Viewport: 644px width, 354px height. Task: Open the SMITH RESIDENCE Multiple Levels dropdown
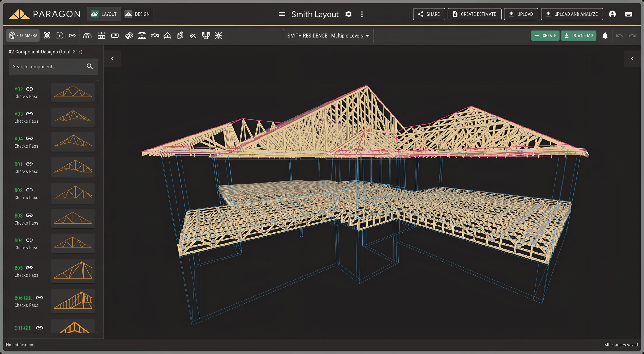[x=328, y=36]
